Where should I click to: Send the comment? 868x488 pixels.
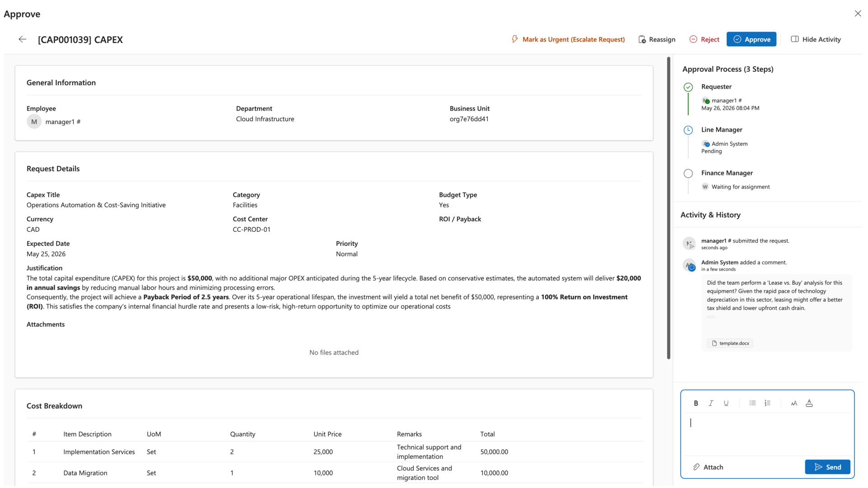click(827, 467)
